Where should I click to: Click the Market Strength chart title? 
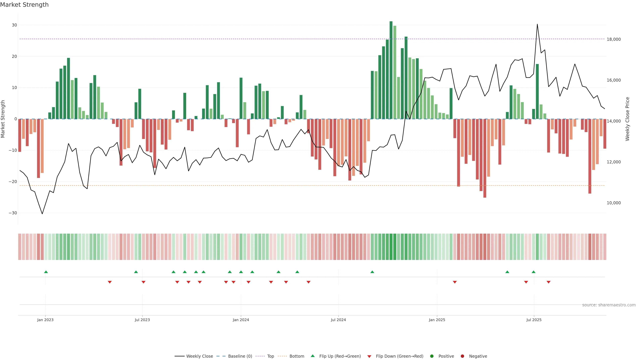[x=24, y=5]
